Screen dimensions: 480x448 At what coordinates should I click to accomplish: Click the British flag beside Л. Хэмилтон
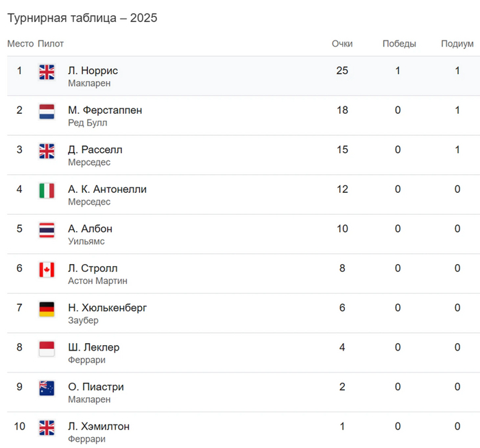point(47,428)
